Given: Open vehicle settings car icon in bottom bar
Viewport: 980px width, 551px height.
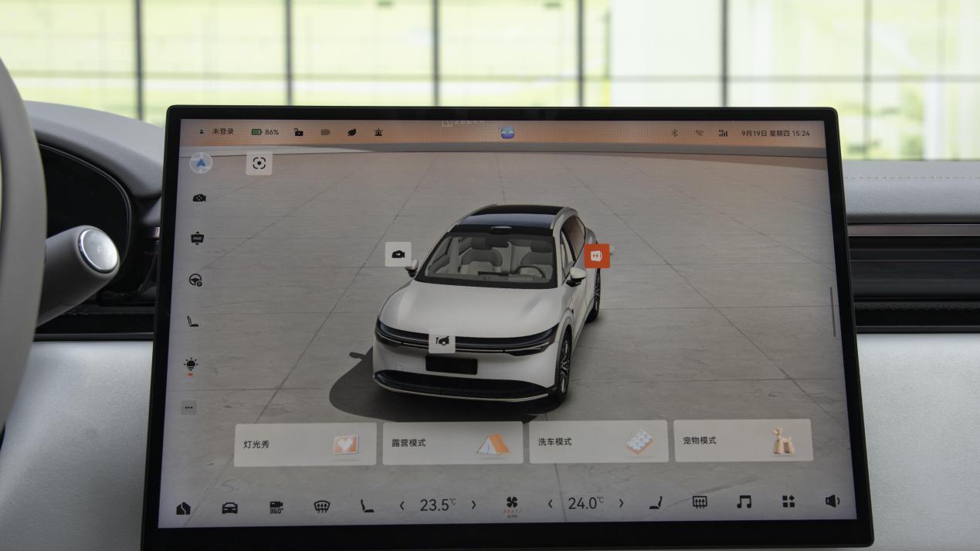Looking at the screenshot, I should click(229, 508).
